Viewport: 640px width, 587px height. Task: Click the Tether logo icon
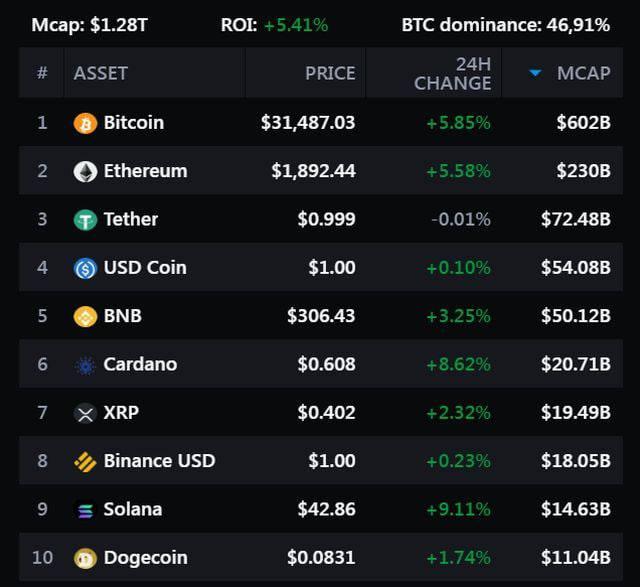pos(85,220)
